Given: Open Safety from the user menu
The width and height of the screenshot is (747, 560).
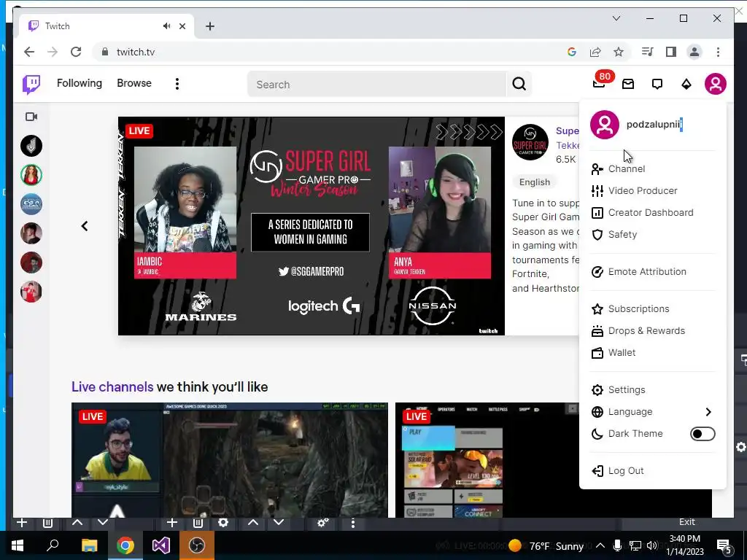Looking at the screenshot, I should (x=652, y=235).
